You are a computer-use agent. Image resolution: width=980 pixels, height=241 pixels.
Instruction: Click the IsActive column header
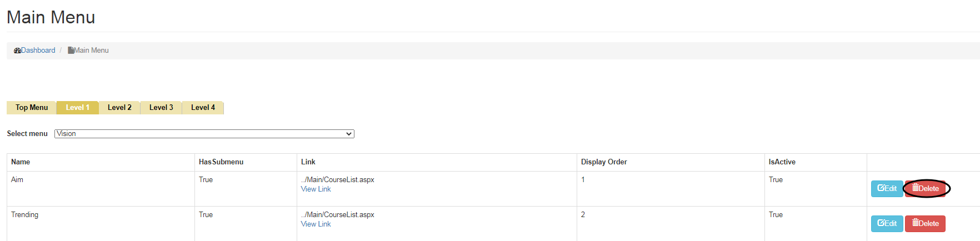[782, 162]
